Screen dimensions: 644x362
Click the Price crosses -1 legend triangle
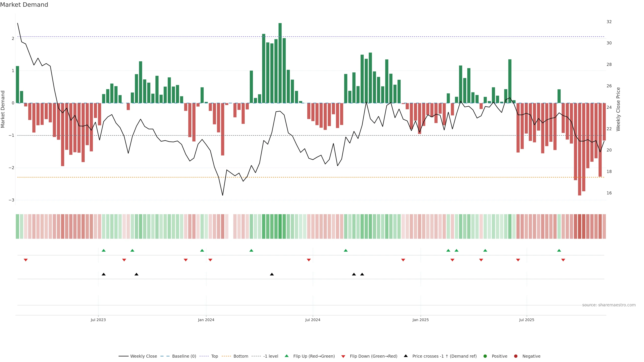coord(406,356)
